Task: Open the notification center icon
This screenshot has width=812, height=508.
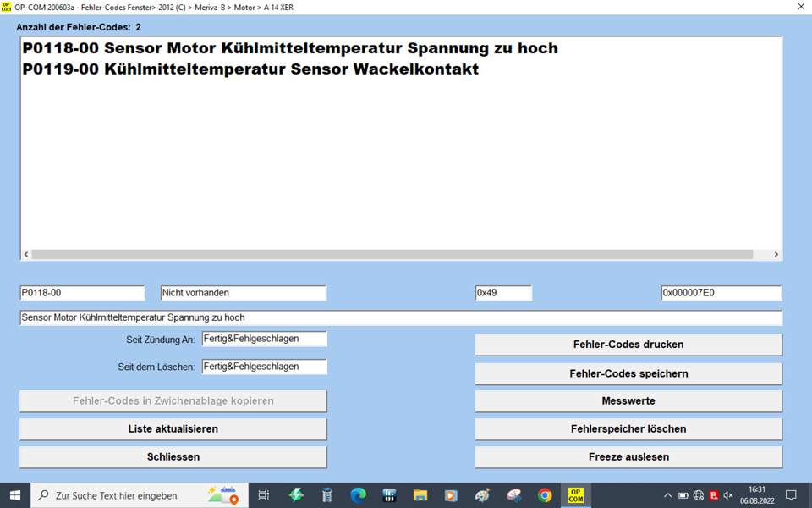Action: click(x=791, y=495)
